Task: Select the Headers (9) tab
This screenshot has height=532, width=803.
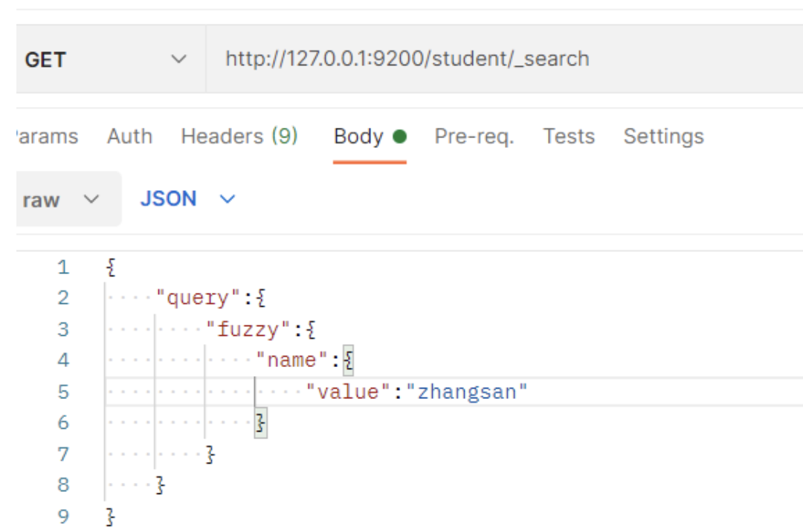Action: (239, 137)
